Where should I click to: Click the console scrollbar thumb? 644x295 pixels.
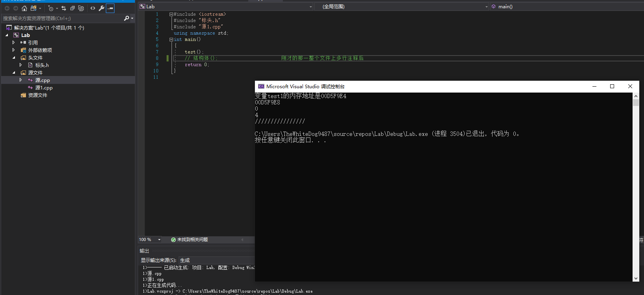click(636, 103)
